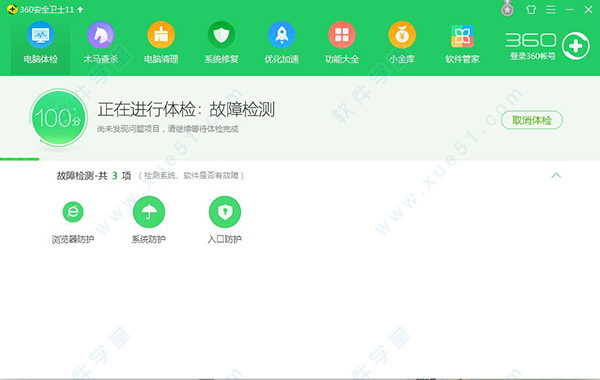The height and width of the screenshot is (380, 600).
Task: Click the upgrade arrow next to 360安全卫士11
Action: 80,10
